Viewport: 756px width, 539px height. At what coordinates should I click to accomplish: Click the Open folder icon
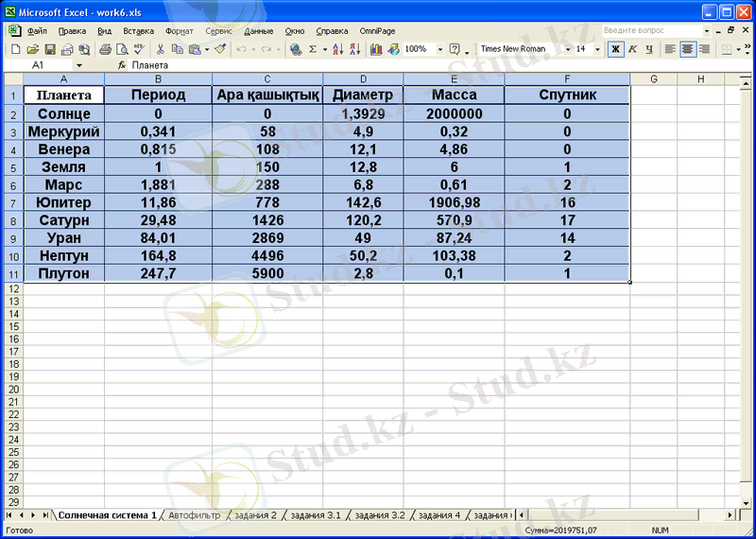coord(33,49)
